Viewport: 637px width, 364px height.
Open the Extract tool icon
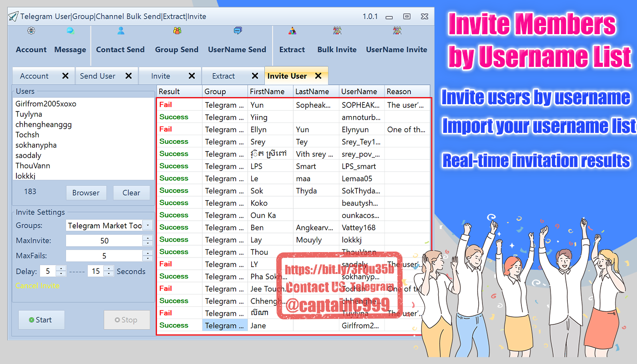click(x=292, y=31)
